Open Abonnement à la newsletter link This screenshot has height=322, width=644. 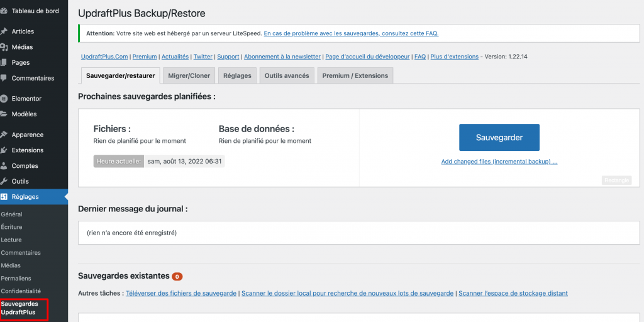coord(282,57)
